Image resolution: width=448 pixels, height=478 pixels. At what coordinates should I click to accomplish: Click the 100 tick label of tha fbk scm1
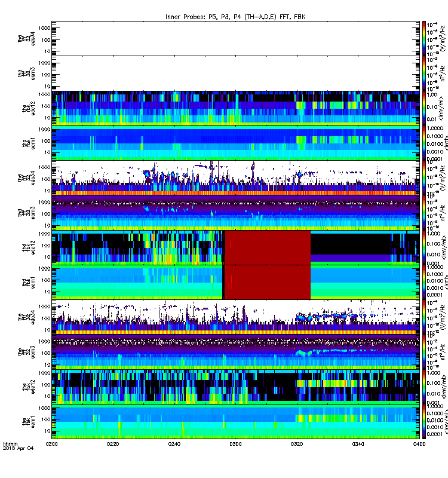click(46, 141)
